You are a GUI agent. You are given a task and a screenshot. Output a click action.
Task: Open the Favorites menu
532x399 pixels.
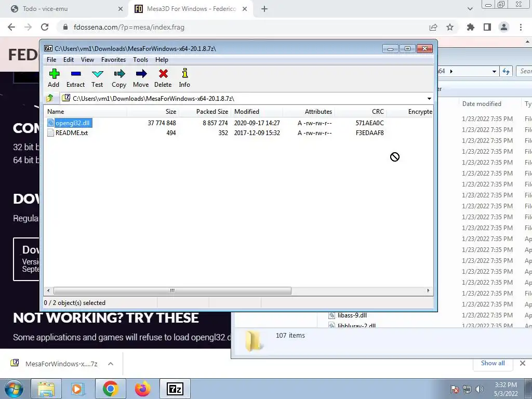point(114,60)
